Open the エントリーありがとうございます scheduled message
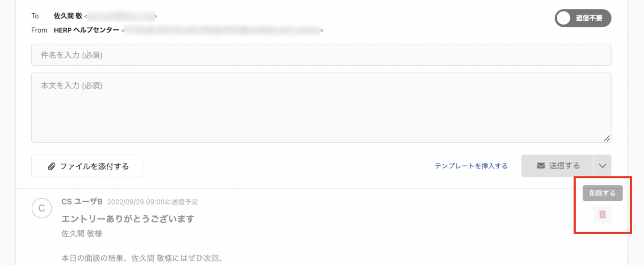The width and height of the screenshot is (644, 265). click(x=128, y=219)
